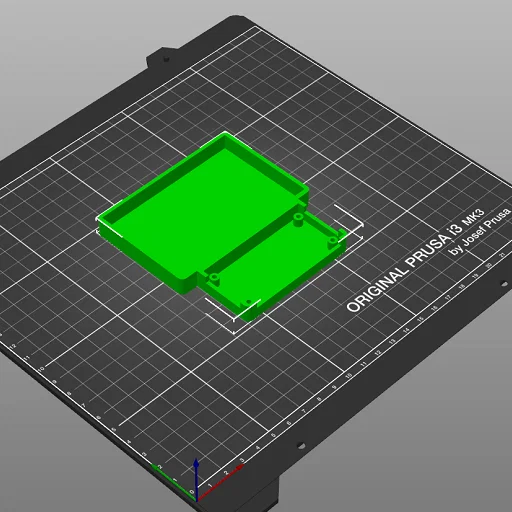Click the by Josef Prusa text
The height and width of the screenshot is (512, 512).
click(x=480, y=231)
